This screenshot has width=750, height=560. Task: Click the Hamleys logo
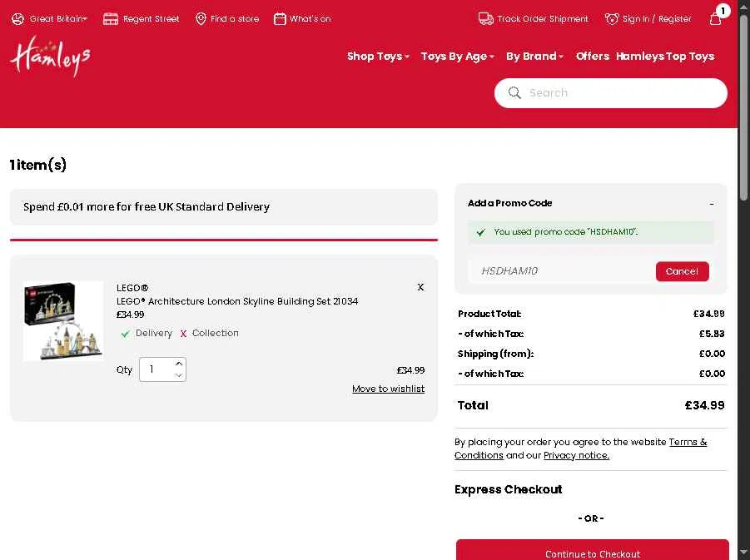(x=50, y=56)
